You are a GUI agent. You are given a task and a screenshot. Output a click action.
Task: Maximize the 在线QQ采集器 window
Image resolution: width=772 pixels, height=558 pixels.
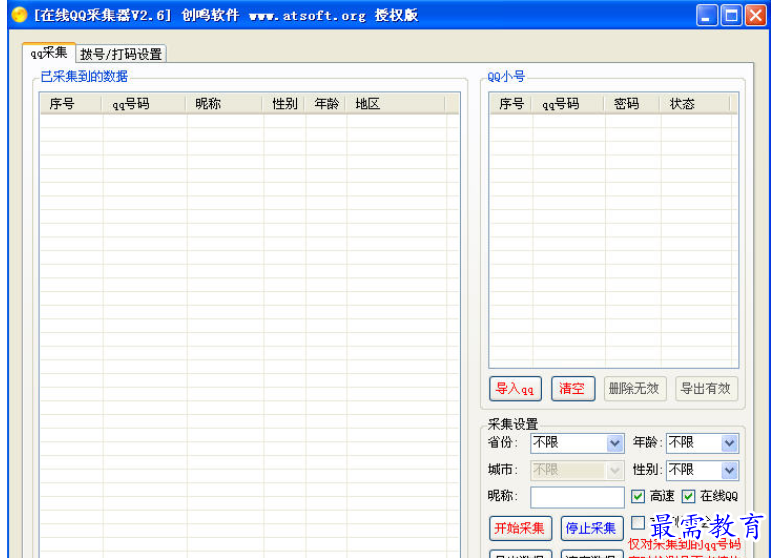point(731,15)
